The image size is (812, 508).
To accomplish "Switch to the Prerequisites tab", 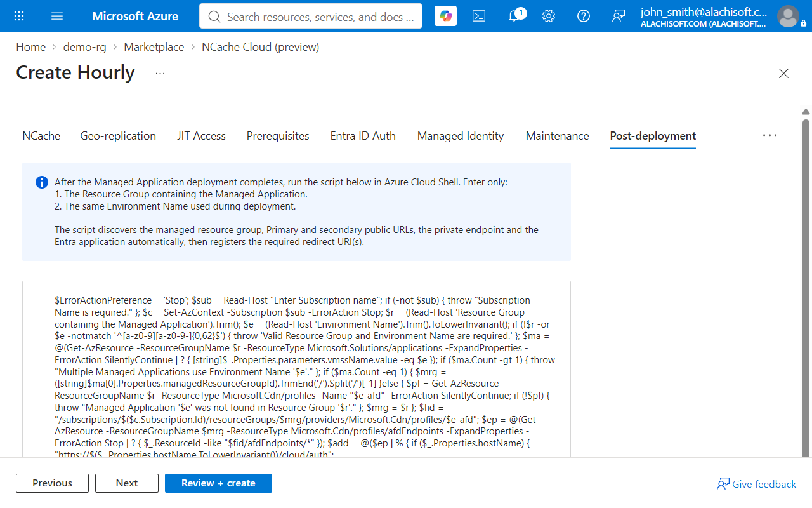I will tap(278, 136).
